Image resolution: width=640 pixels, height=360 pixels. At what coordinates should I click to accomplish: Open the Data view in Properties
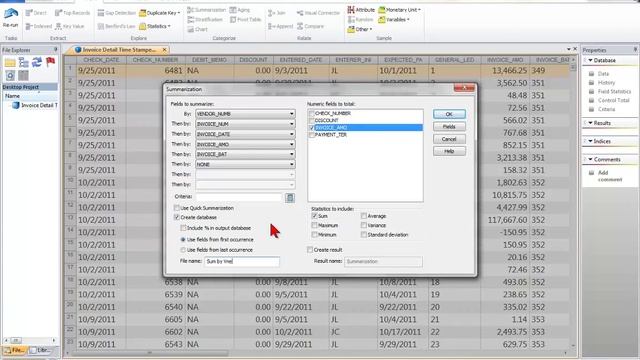point(603,74)
